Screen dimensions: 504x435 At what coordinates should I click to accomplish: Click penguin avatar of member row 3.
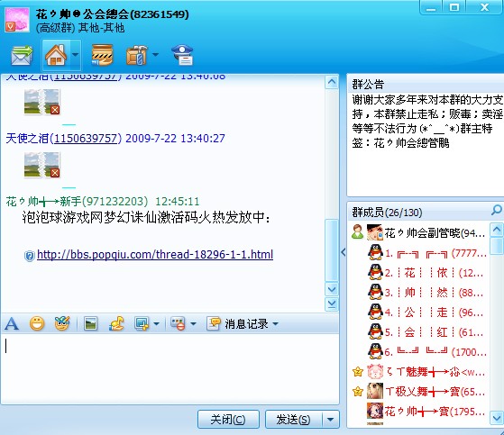pos(375,292)
